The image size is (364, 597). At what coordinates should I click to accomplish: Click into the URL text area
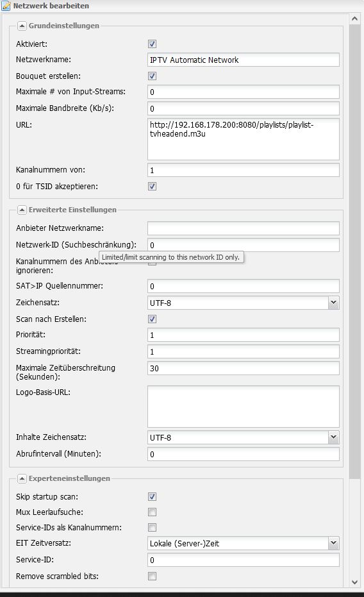point(243,139)
